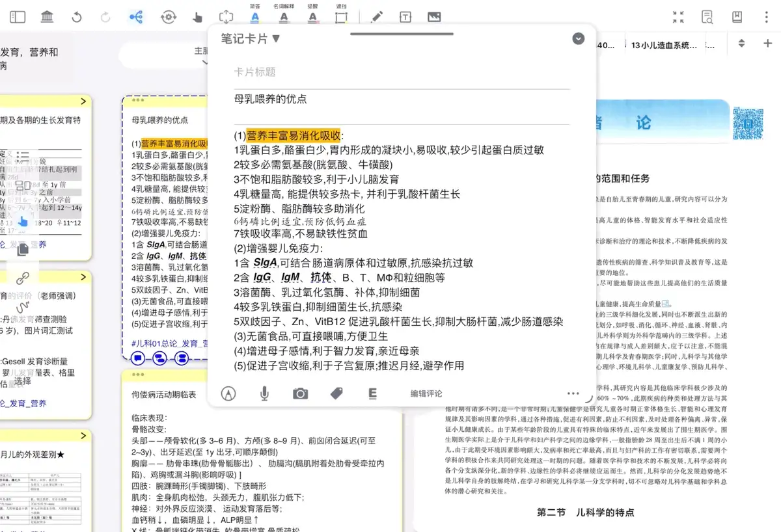781x532 pixels.
Task: Select the hand pointer tool
Action: pos(198,18)
